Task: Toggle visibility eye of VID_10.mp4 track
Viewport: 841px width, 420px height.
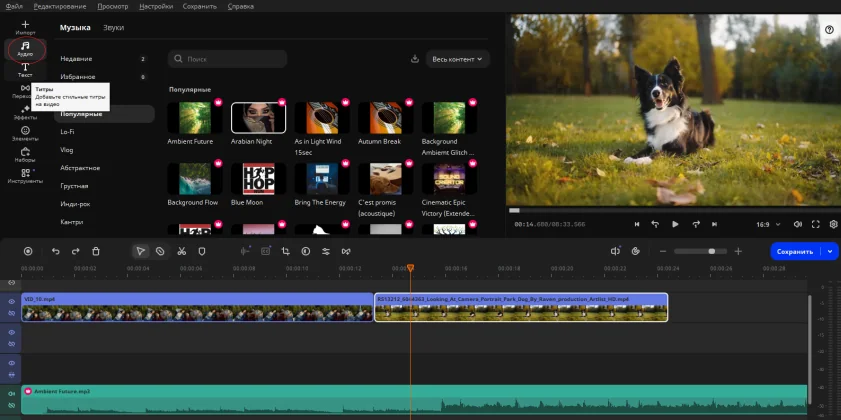Action: click(12, 299)
